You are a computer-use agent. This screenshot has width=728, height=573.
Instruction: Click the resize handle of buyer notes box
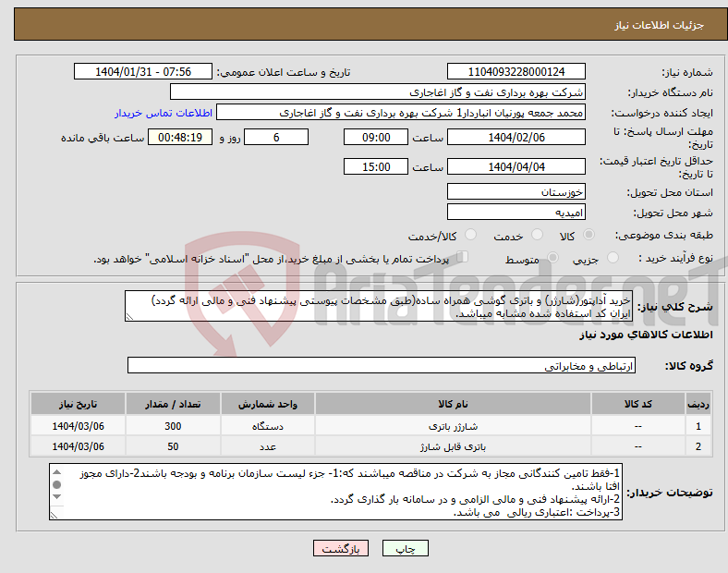click(54, 515)
